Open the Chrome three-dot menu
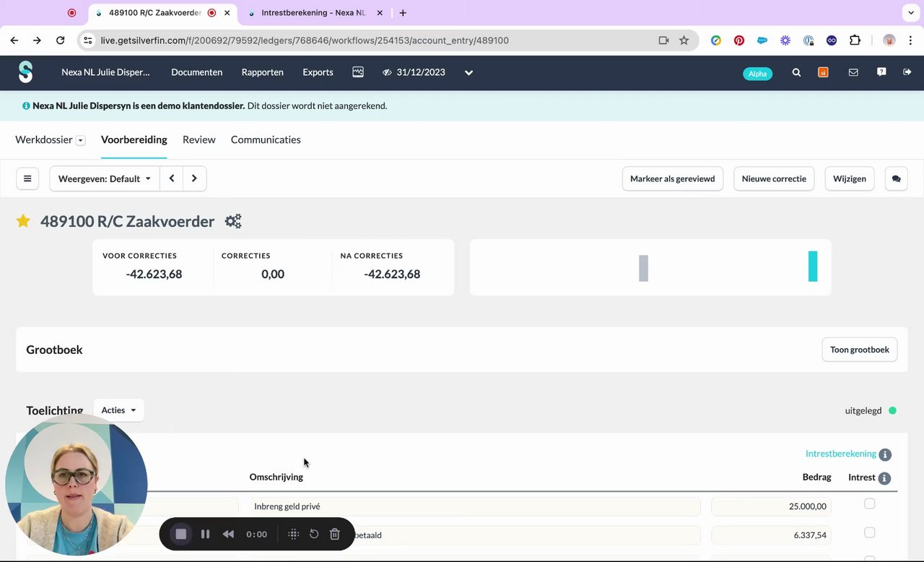This screenshot has width=924, height=562. tap(911, 40)
